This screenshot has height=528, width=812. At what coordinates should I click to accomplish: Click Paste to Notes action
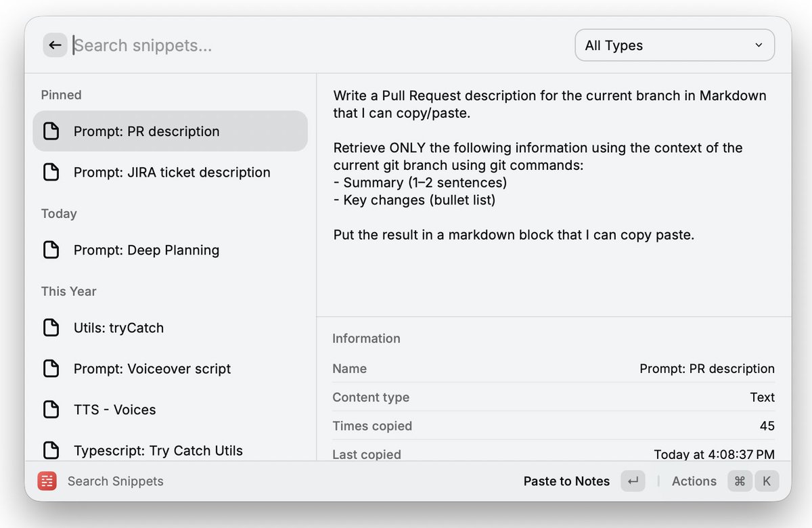(x=566, y=481)
